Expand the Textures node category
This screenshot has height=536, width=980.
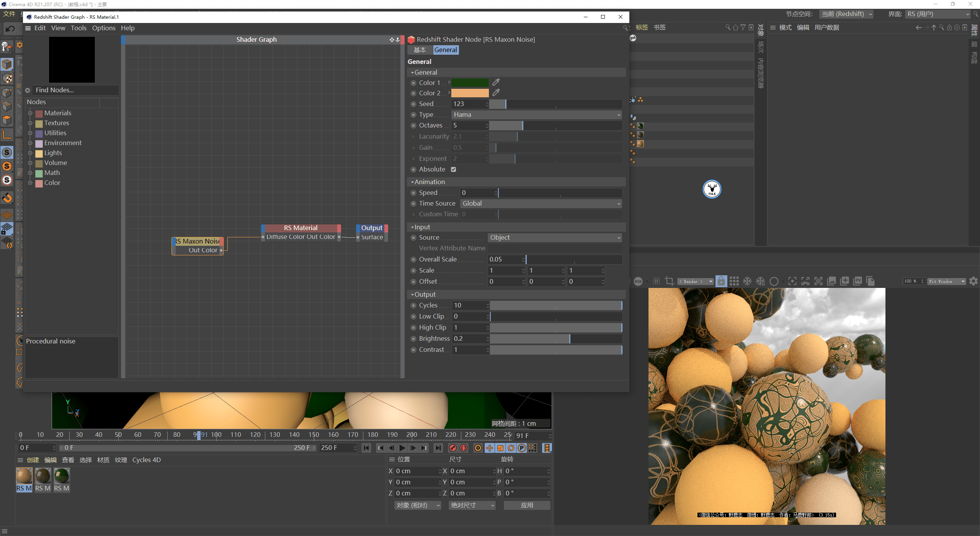(x=30, y=123)
